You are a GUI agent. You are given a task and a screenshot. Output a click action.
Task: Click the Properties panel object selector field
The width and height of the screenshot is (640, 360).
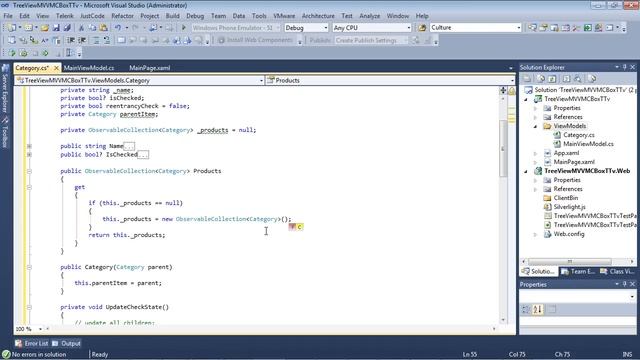coord(578,296)
